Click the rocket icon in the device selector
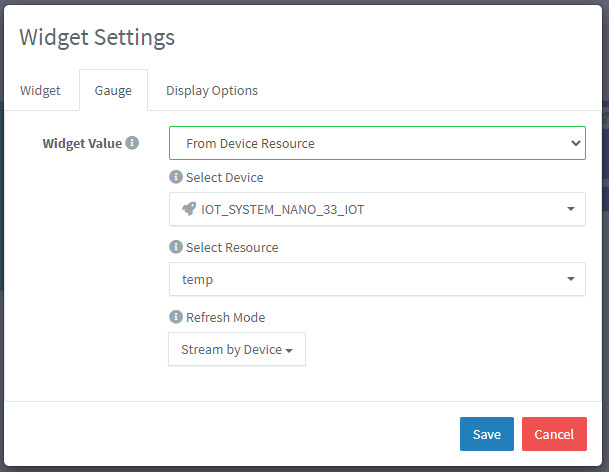The width and height of the screenshot is (609, 472). pyautogui.click(x=189, y=209)
